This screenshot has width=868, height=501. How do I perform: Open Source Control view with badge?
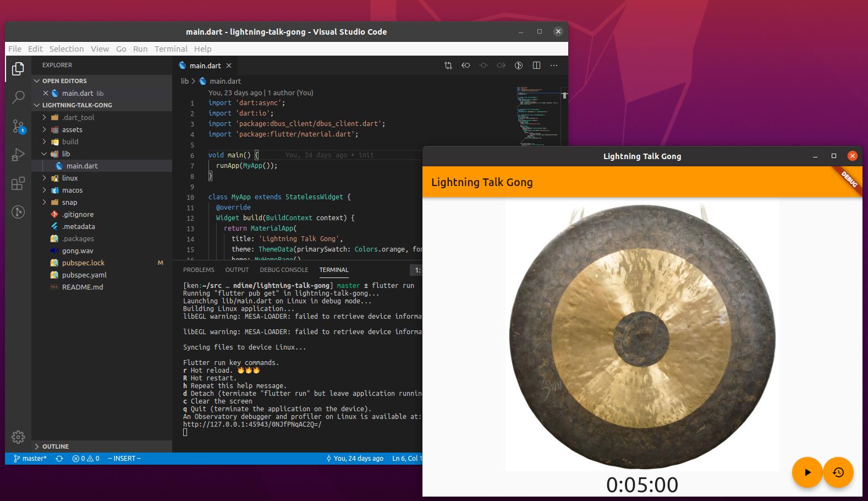click(x=18, y=127)
